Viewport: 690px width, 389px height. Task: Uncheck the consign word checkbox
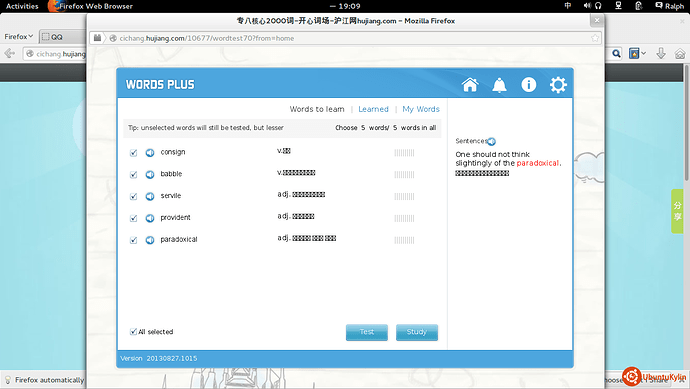(x=133, y=153)
